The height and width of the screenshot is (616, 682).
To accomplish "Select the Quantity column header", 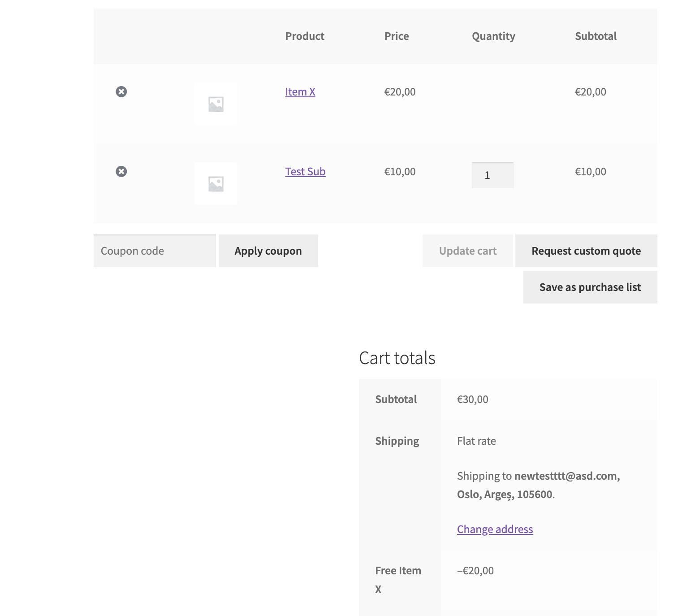I will (493, 36).
